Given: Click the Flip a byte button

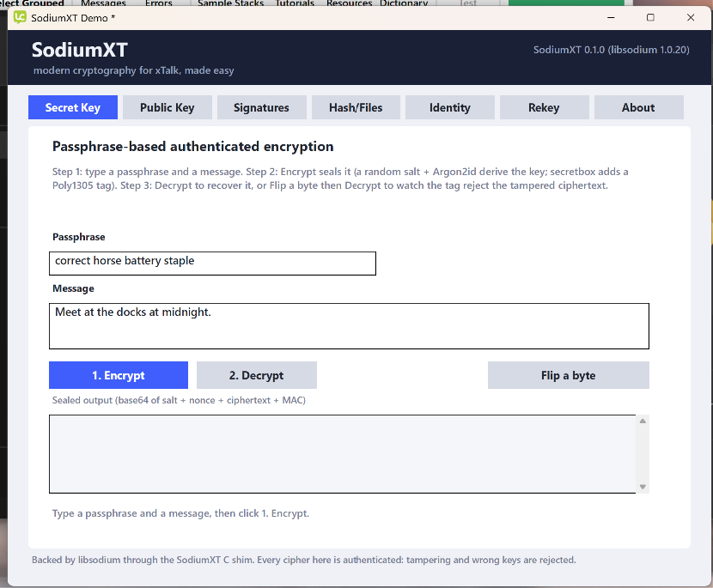Looking at the screenshot, I should pos(569,375).
